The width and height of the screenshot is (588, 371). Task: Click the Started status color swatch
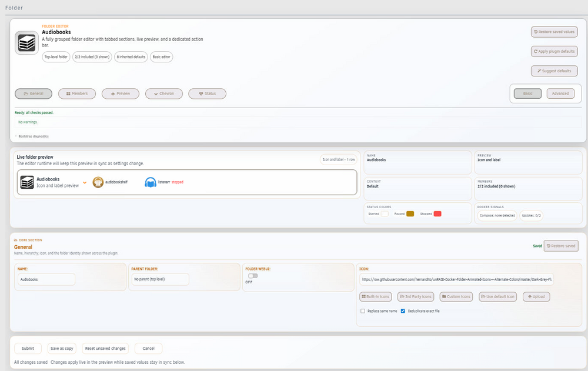(x=385, y=214)
